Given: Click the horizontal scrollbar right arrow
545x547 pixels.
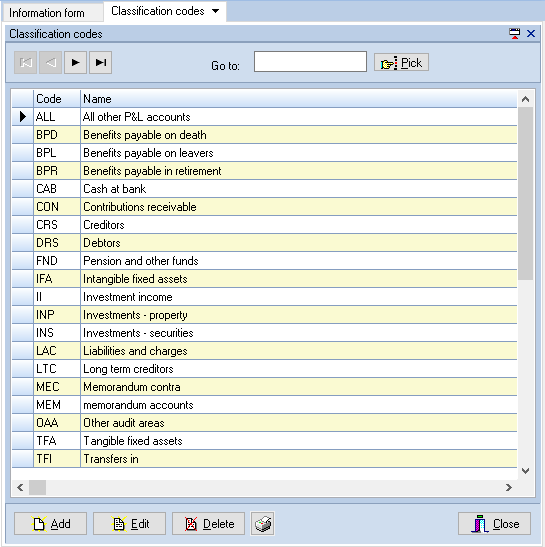Looking at the screenshot, I should (x=509, y=487).
